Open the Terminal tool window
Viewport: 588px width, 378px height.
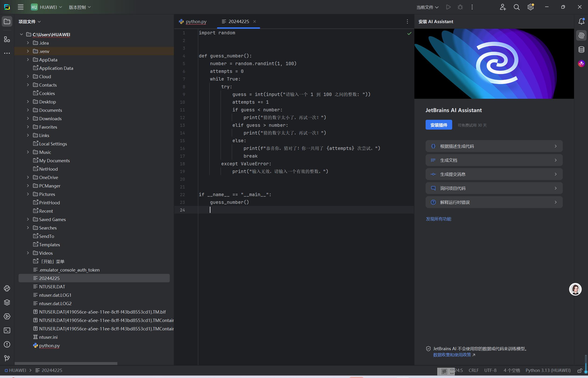point(7,330)
